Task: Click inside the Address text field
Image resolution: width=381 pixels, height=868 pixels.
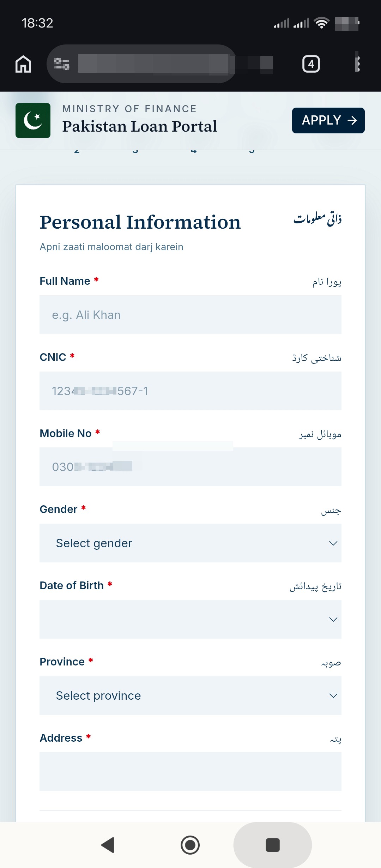Action: (190, 772)
